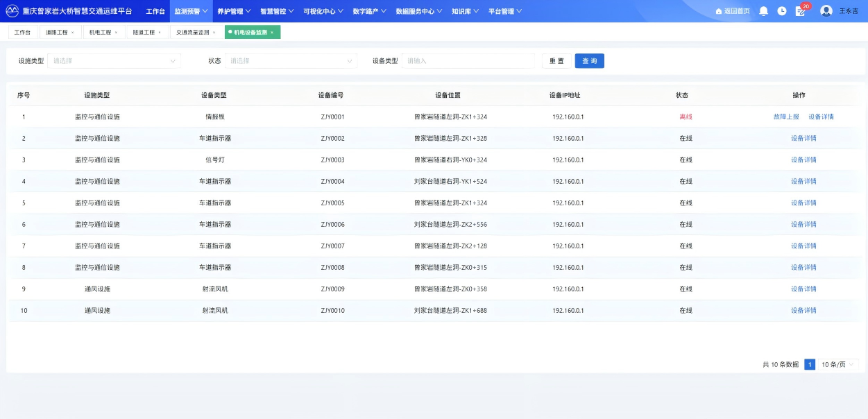This screenshot has width=868, height=419.
Task: Open the task list icon with badge 20
Action: (801, 11)
